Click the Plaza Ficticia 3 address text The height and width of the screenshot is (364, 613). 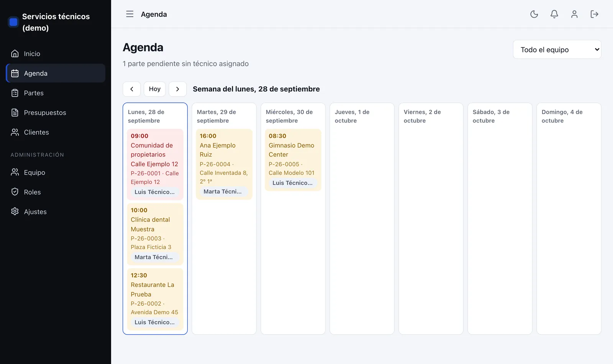click(151, 247)
